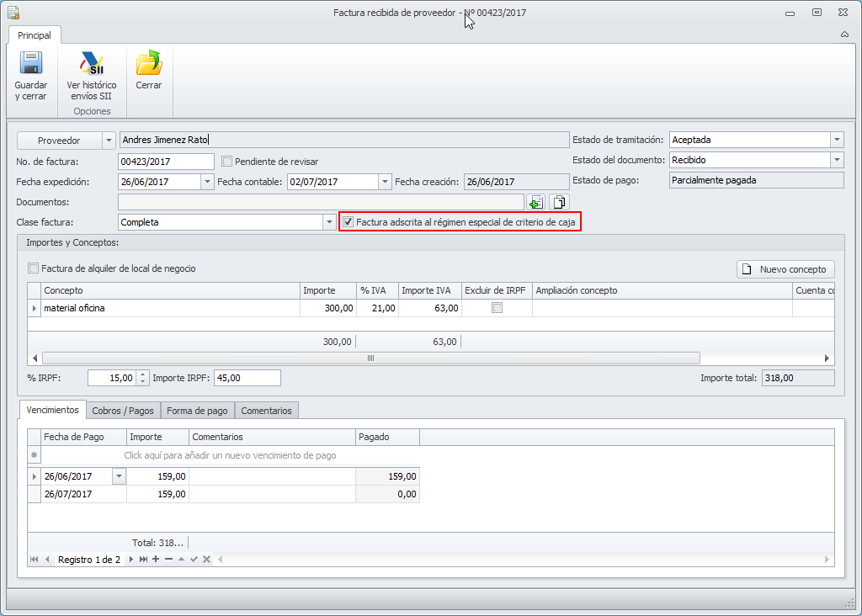This screenshot has height=616, width=862.
Task: Click the Cerrar folder icon
Action: pos(149,65)
